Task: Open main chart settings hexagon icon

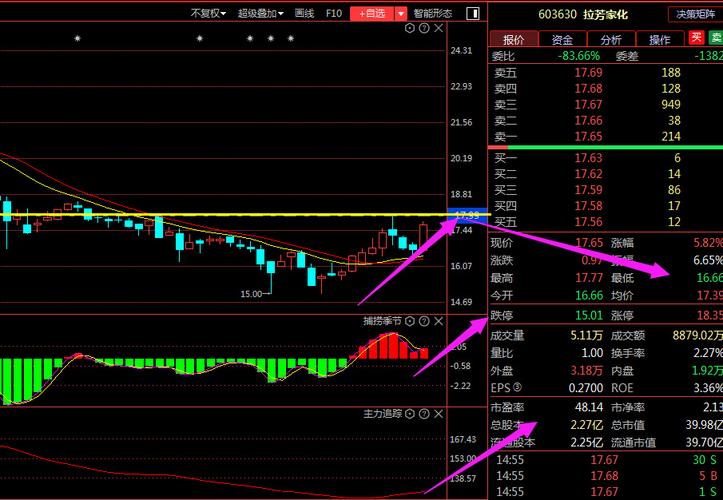Action: coord(409,28)
